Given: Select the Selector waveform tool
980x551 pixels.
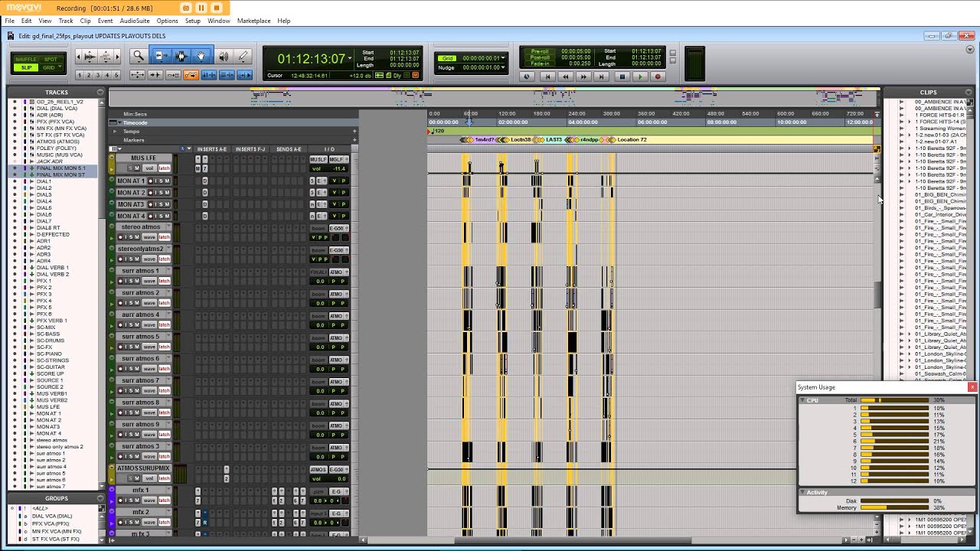Looking at the screenshot, I should point(181,56).
